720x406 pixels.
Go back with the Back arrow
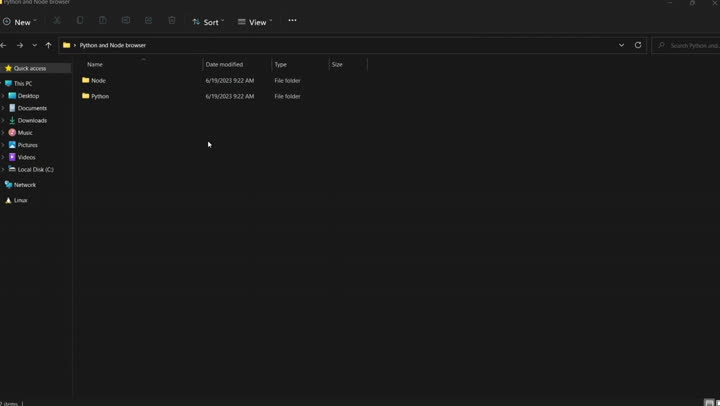4,45
